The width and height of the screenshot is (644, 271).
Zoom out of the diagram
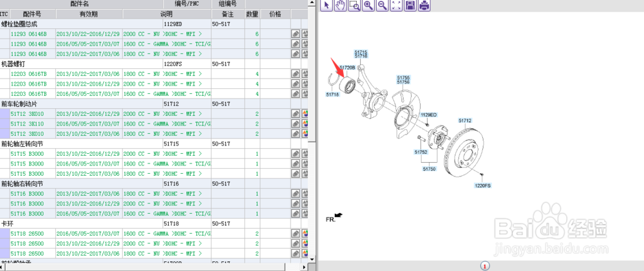point(383,5)
